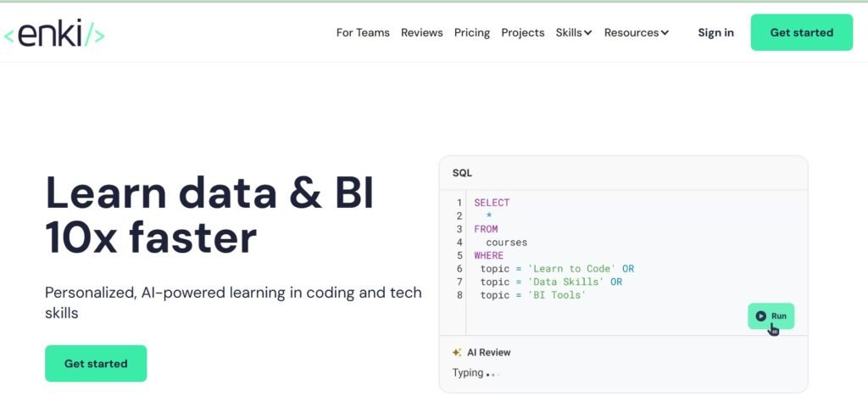View the Pricing page
This screenshot has width=868, height=408.
click(x=472, y=33)
